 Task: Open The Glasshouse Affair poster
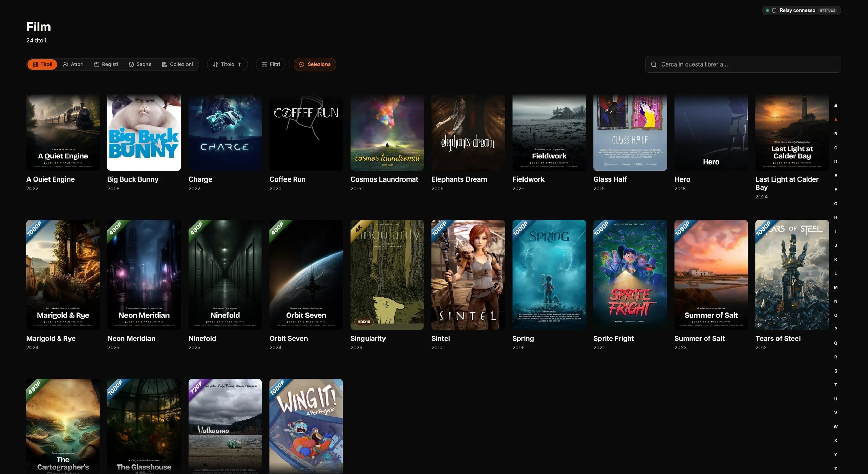point(144,426)
